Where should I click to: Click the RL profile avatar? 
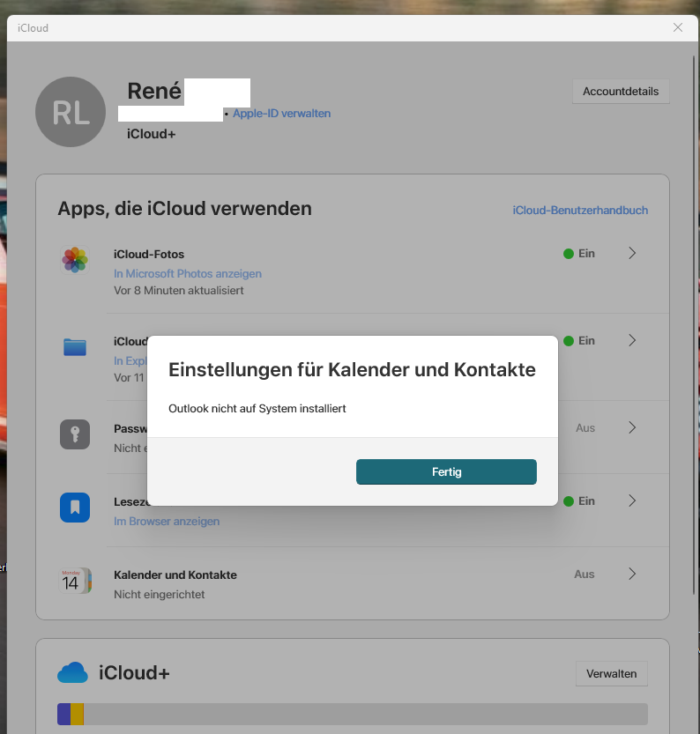pyautogui.click(x=71, y=112)
